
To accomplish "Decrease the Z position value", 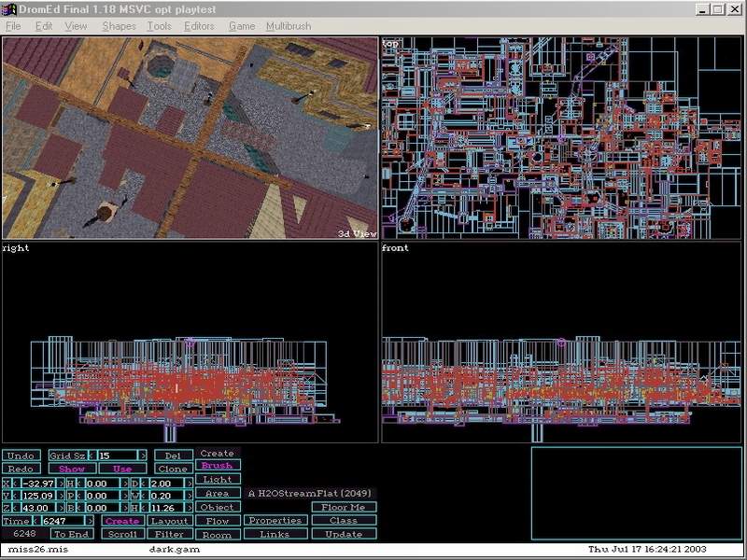I will tap(15, 508).
